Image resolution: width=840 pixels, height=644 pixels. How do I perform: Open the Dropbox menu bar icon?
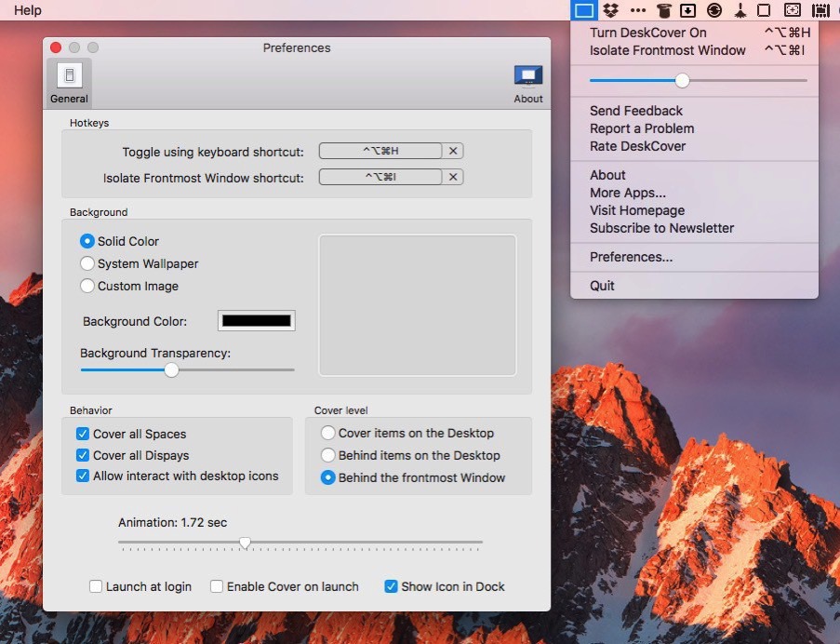pos(610,10)
